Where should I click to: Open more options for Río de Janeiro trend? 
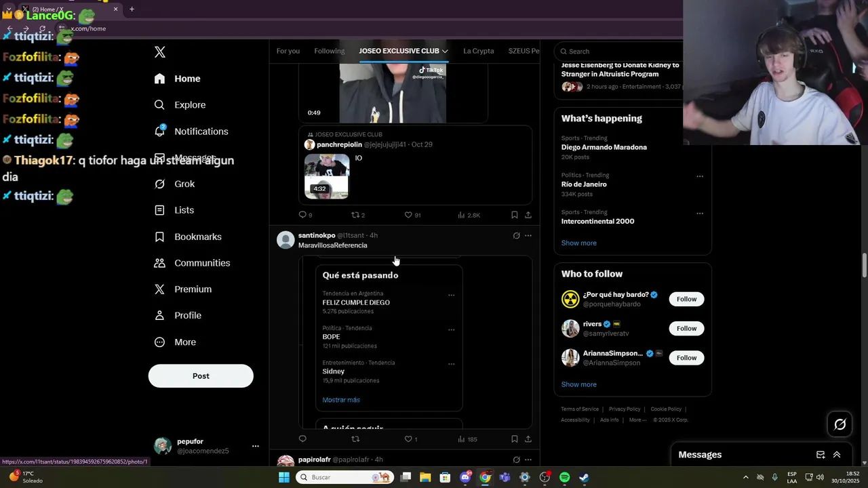700,176
